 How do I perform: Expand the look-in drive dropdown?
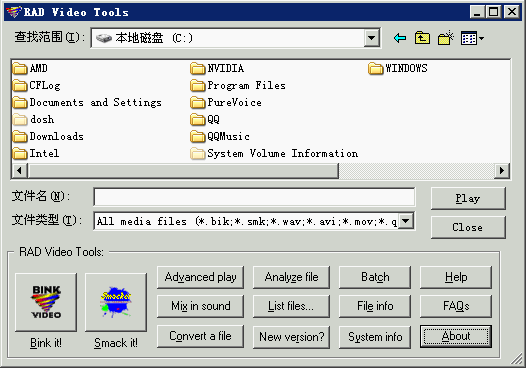coord(371,38)
